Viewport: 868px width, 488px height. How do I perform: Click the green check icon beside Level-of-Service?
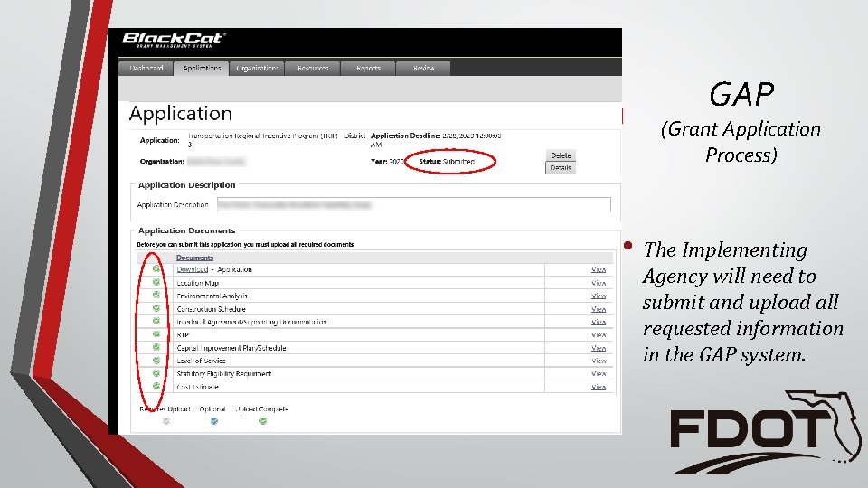[x=156, y=361]
